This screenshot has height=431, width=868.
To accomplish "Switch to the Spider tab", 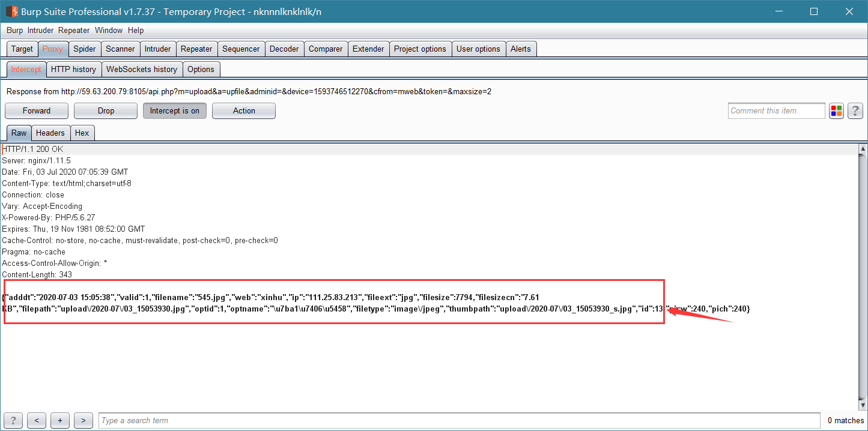I will coord(85,49).
